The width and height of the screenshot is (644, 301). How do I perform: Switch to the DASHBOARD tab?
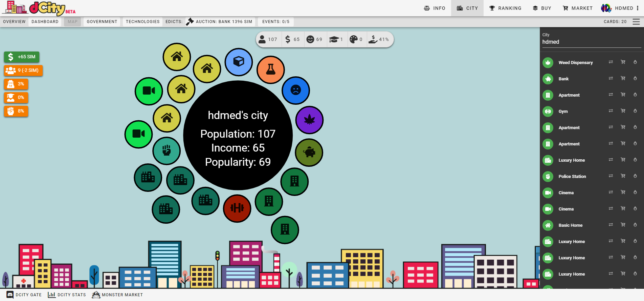pyautogui.click(x=45, y=22)
